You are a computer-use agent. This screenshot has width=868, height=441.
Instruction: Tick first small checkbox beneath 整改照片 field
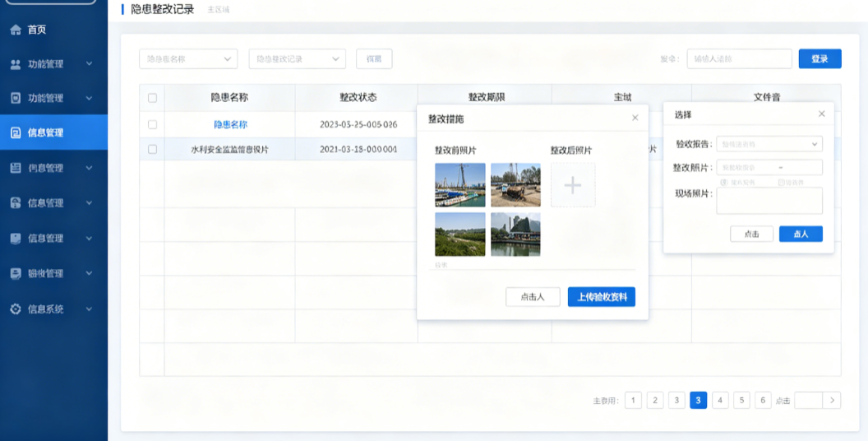click(x=723, y=182)
